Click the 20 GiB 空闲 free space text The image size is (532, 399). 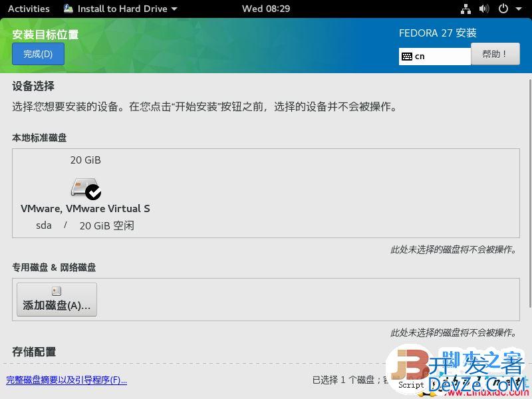pos(107,225)
